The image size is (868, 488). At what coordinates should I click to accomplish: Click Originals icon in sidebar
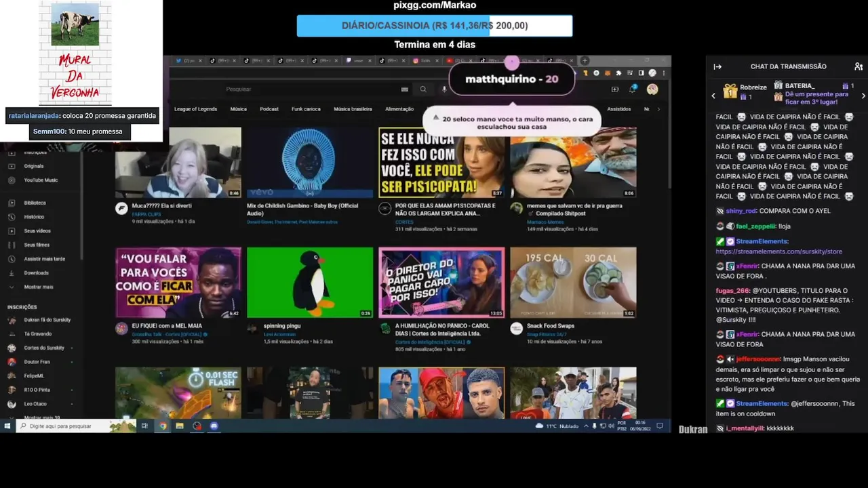[11, 166]
